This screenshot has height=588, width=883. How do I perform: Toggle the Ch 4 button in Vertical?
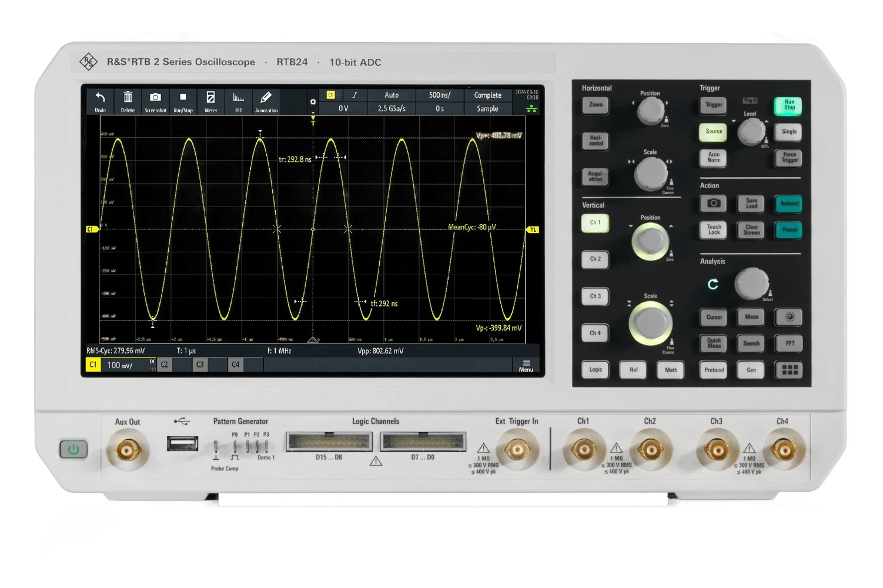pos(595,333)
